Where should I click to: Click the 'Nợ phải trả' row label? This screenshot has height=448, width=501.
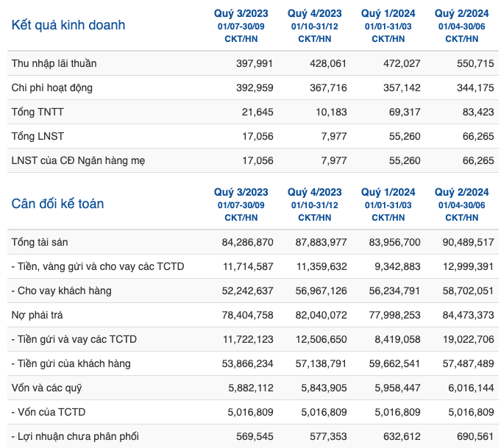tap(37, 315)
